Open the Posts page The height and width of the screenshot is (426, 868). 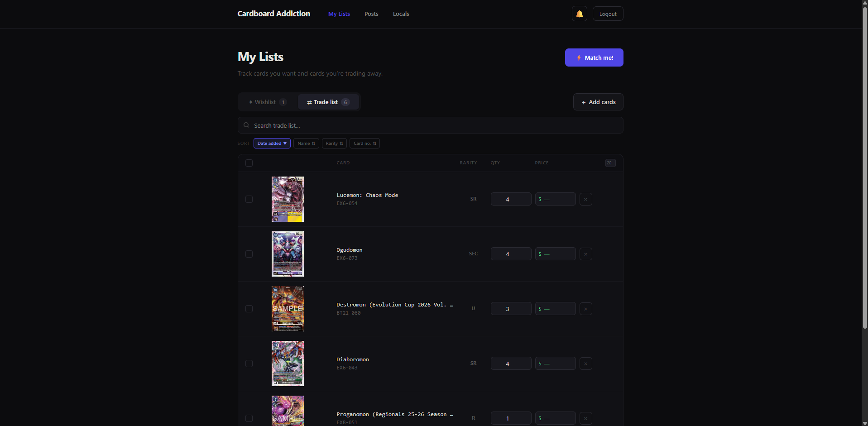371,14
